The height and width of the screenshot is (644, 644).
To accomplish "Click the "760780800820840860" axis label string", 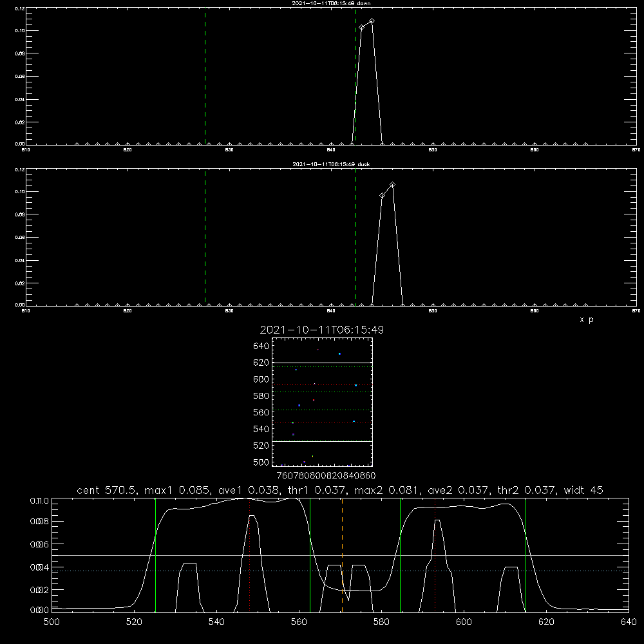I will pos(326,476).
